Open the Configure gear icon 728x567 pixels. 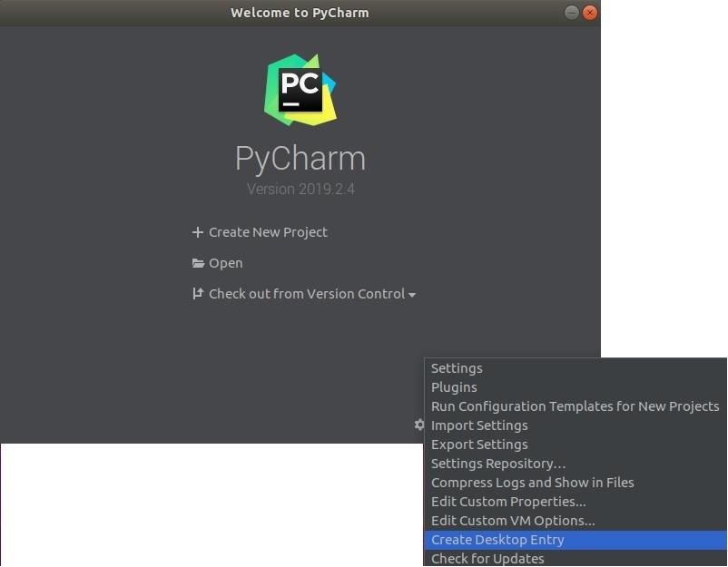[418, 425]
